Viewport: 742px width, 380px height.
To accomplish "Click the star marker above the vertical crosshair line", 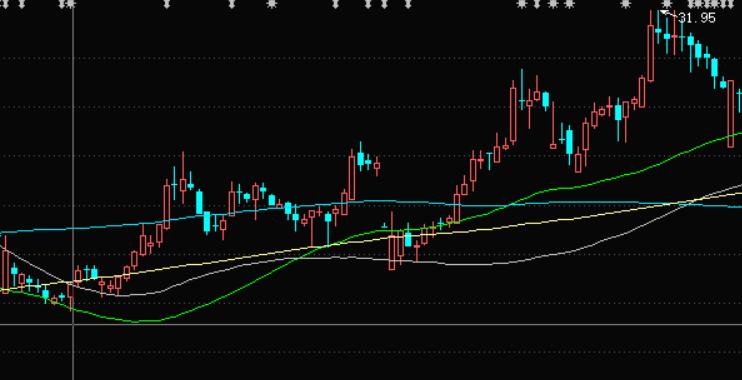I will pos(71,4).
